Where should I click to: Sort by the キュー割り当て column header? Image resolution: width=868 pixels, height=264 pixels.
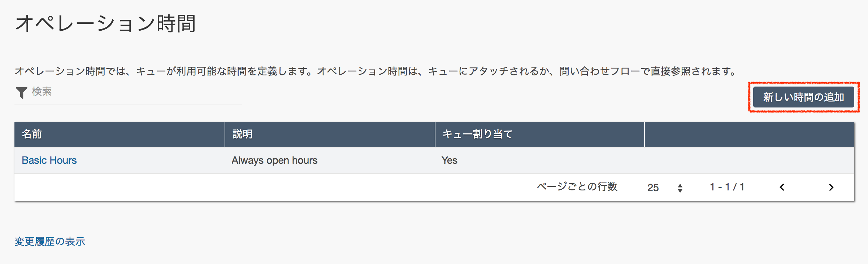click(477, 134)
